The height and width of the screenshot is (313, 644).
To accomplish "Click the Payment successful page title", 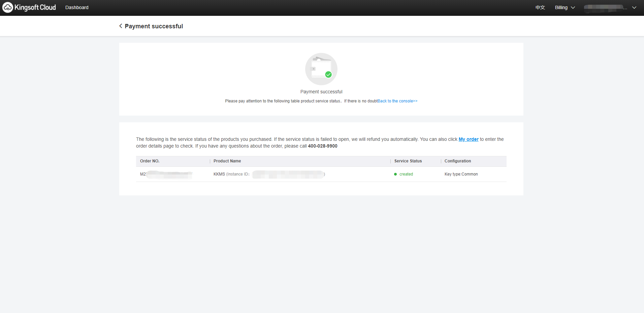I will (154, 26).
